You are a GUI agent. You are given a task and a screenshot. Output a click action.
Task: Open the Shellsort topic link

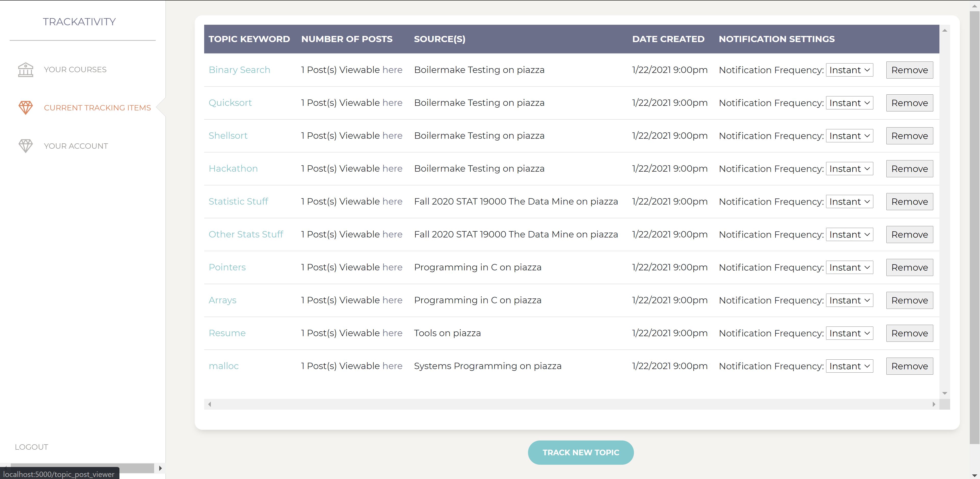pyautogui.click(x=228, y=136)
